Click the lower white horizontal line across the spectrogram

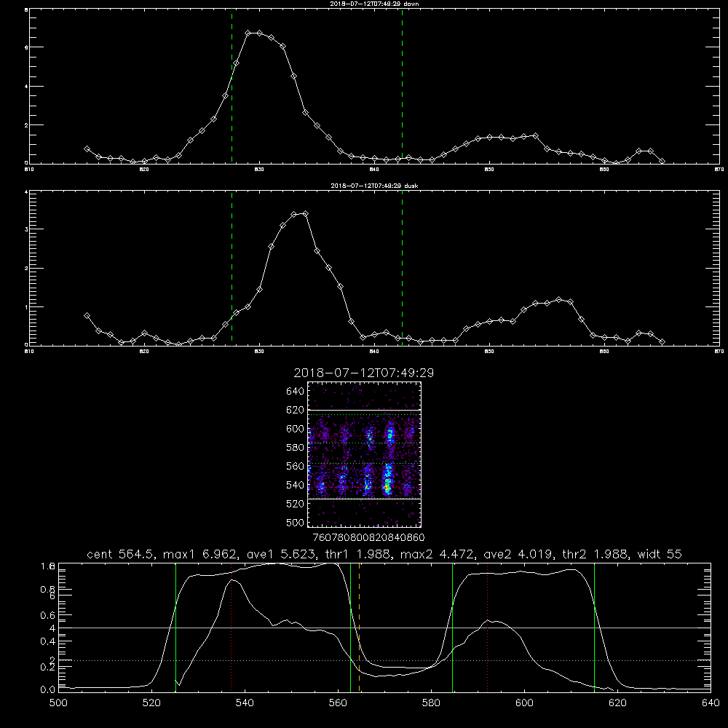[365, 499]
